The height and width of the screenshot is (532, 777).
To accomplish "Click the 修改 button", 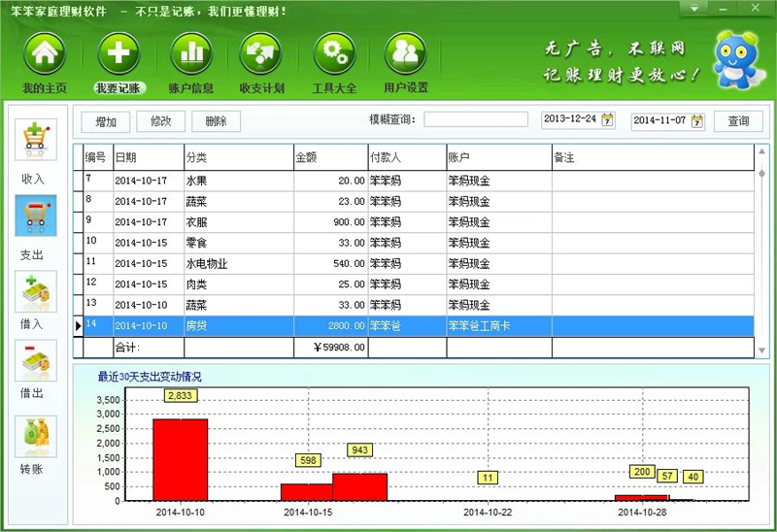I will 160,121.
